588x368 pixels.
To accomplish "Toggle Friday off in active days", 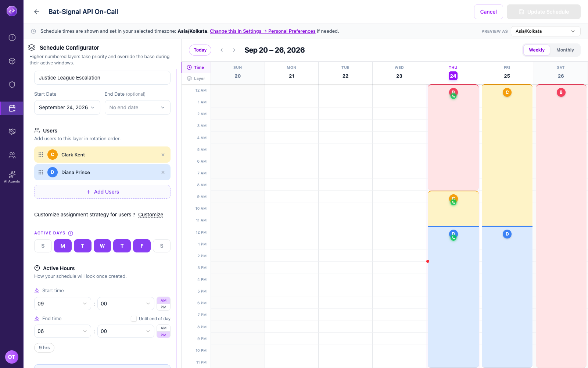I will (x=142, y=246).
